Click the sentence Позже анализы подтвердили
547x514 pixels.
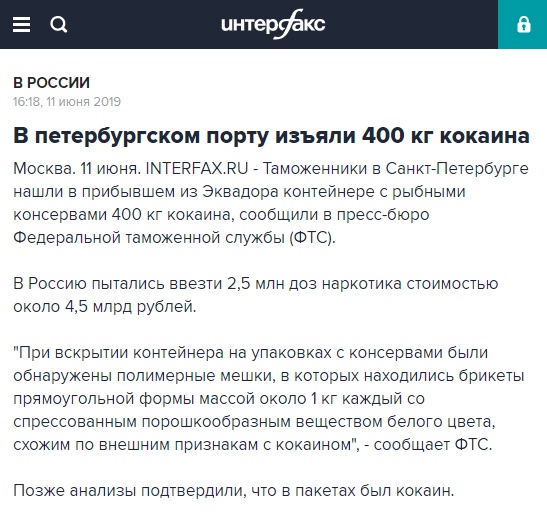(234, 491)
